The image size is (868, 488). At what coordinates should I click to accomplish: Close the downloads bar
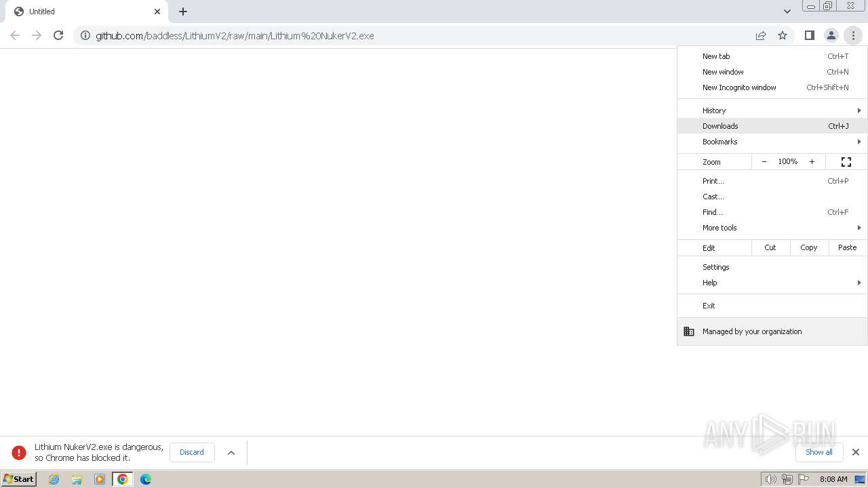click(x=856, y=452)
